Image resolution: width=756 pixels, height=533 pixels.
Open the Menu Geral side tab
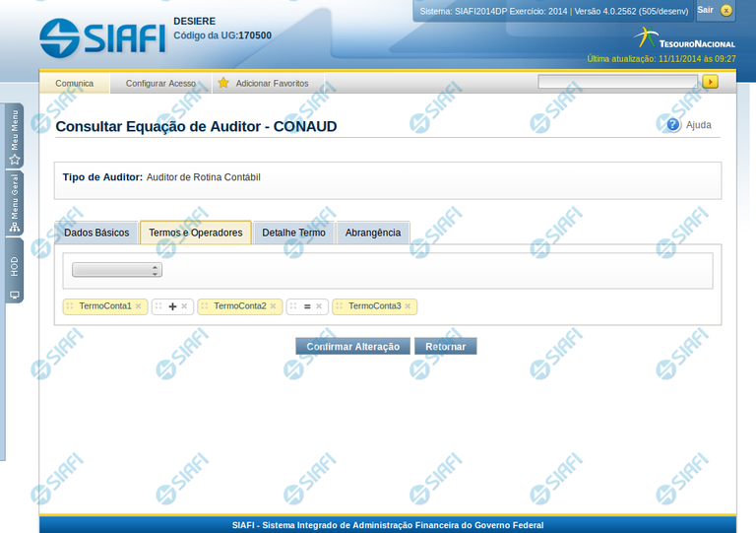pos(15,203)
